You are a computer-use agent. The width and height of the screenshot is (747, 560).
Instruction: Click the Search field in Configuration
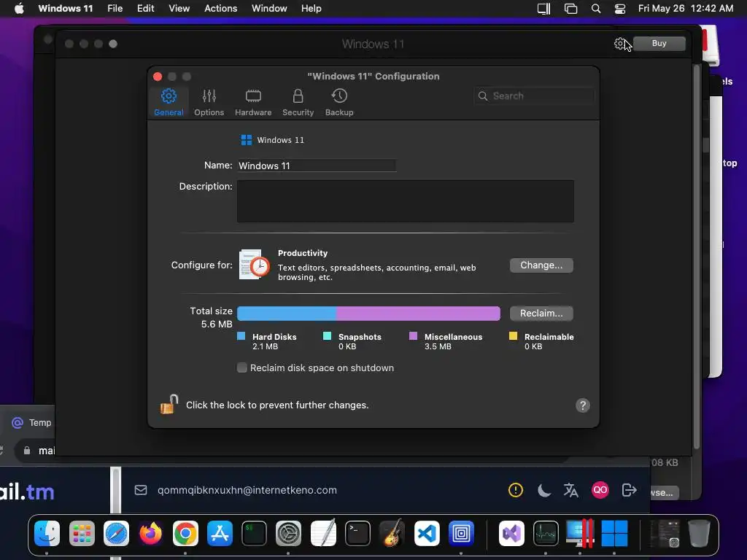535,96
